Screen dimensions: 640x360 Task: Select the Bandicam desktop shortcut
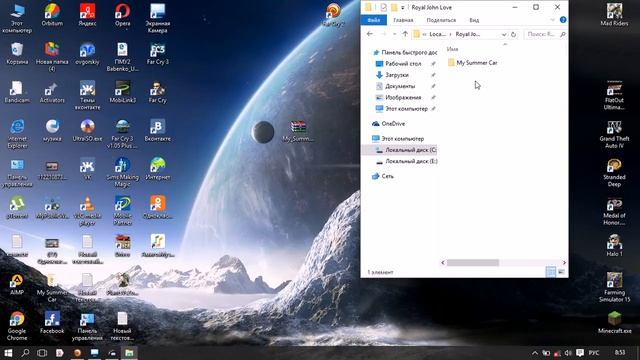pyautogui.click(x=17, y=91)
